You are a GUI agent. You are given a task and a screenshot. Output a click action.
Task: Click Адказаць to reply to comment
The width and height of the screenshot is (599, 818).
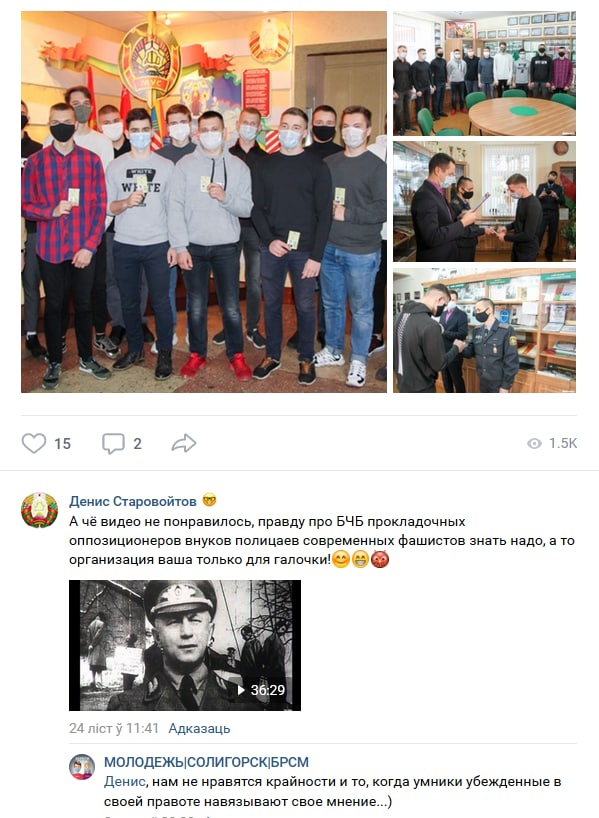click(x=199, y=728)
